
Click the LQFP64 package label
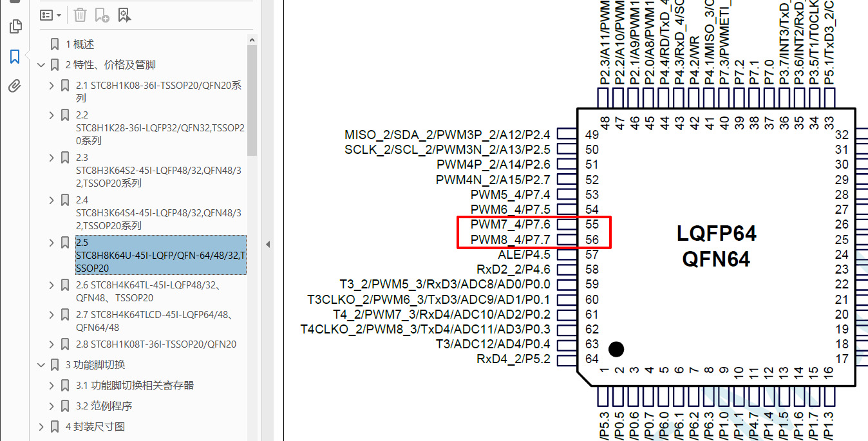pos(716,233)
